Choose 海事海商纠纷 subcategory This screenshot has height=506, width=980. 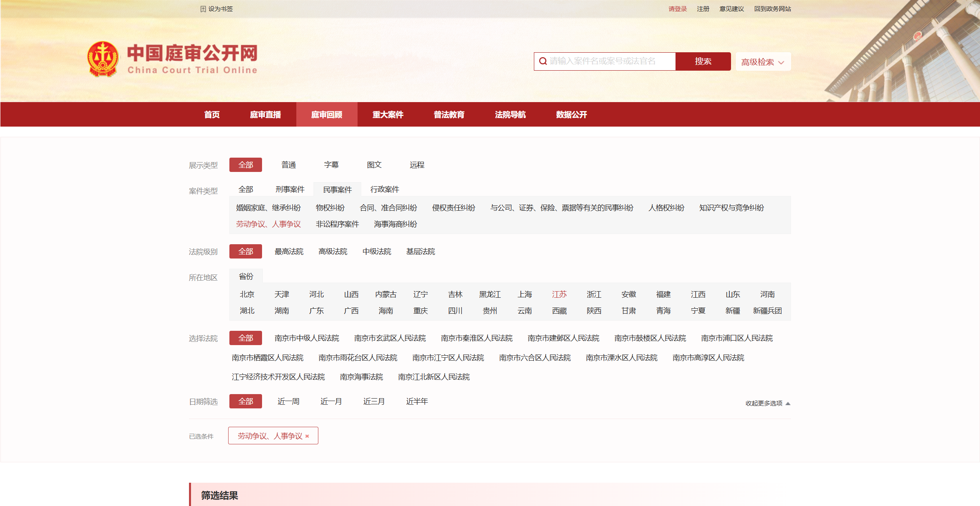point(396,224)
